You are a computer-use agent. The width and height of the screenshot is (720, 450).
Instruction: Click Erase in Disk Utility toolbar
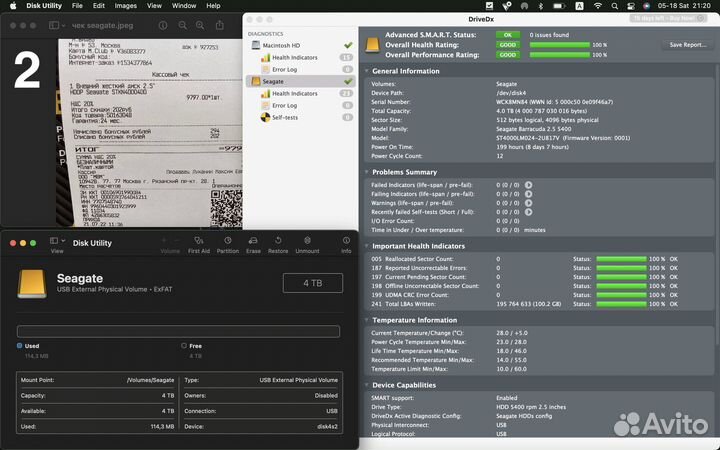click(x=253, y=245)
